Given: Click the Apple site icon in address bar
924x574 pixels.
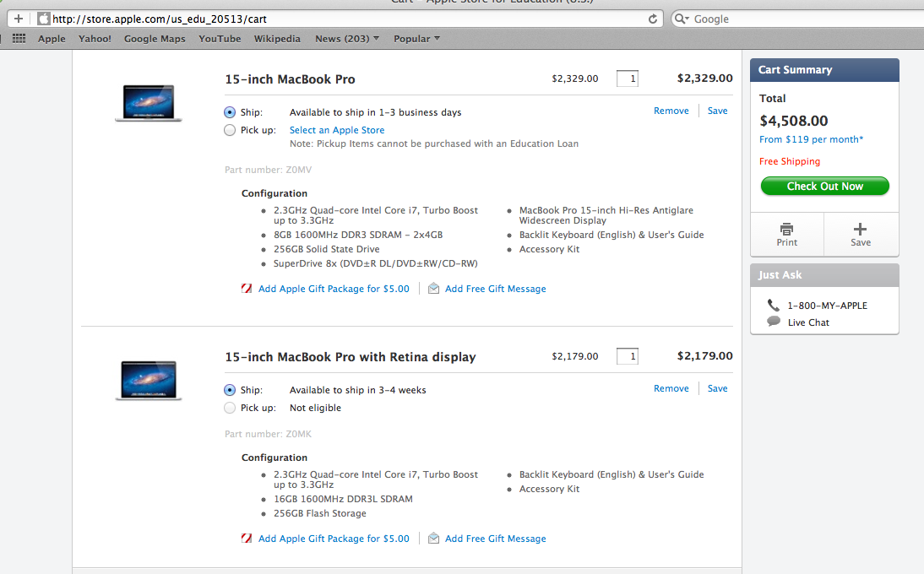Looking at the screenshot, I should pyautogui.click(x=44, y=19).
